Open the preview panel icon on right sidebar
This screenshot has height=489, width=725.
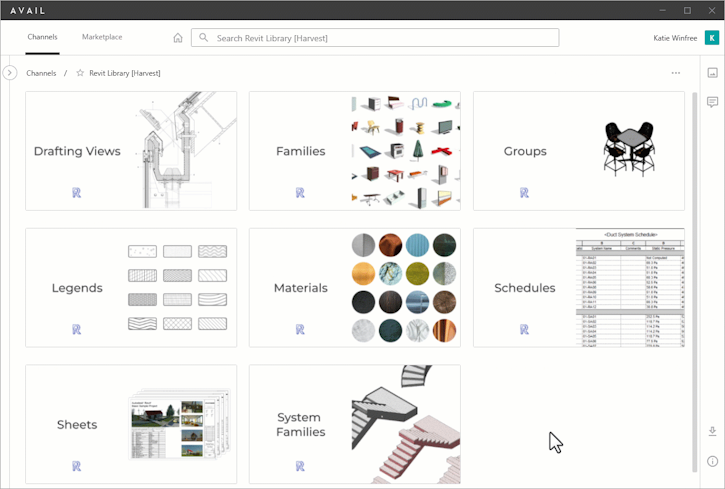(713, 73)
